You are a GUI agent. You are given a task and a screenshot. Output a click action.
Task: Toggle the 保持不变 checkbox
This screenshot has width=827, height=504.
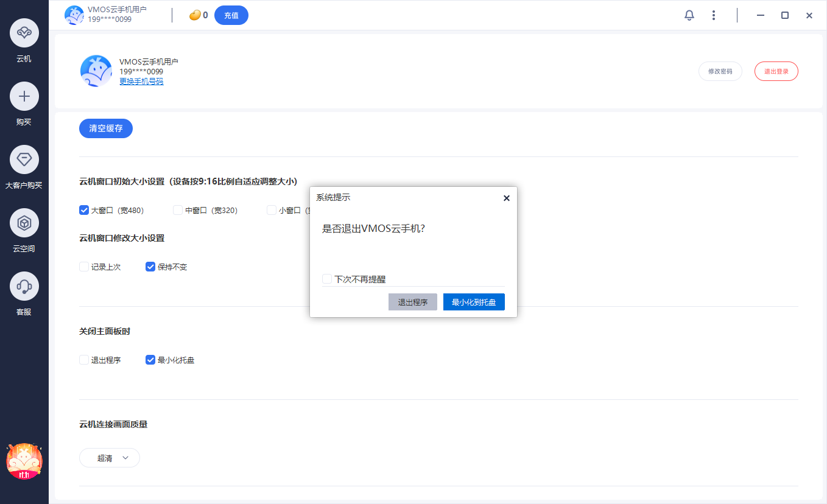[150, 267]
